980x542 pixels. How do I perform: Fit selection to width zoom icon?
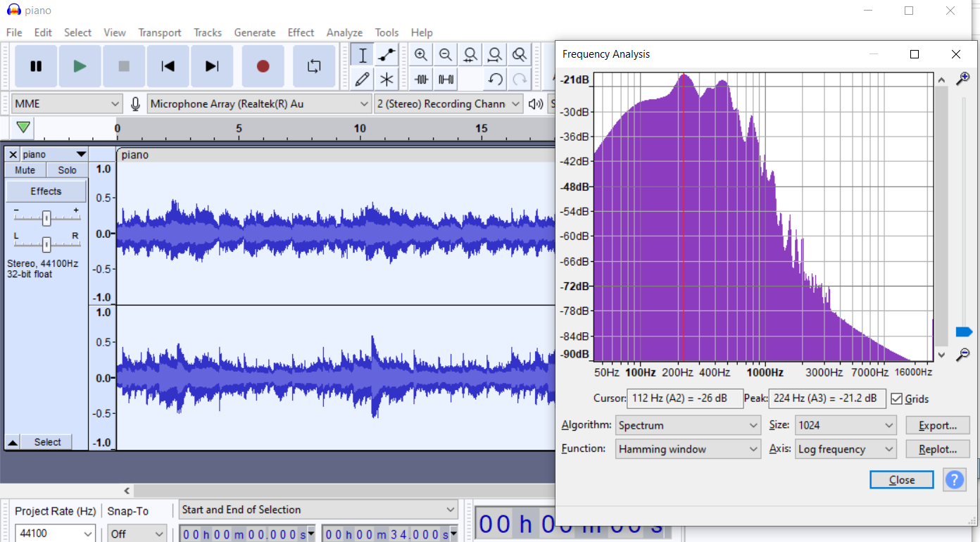click(x=470, y=55)
